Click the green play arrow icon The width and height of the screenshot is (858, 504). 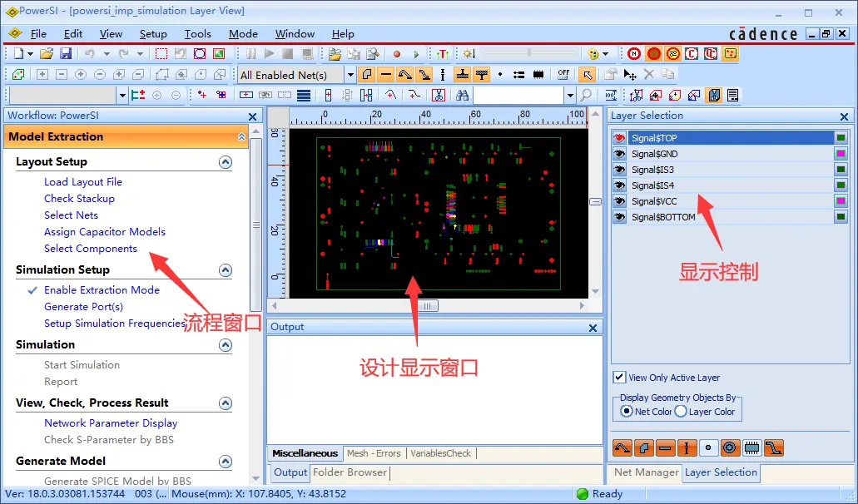point(416,53)
